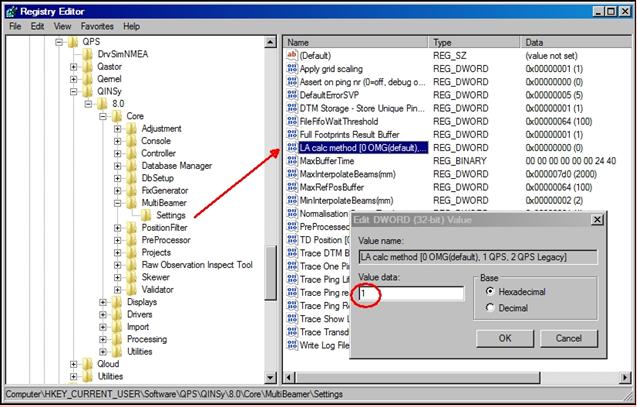Sort values by the Data column header
The height and width of the screenshot is (407, 637).
575,42
